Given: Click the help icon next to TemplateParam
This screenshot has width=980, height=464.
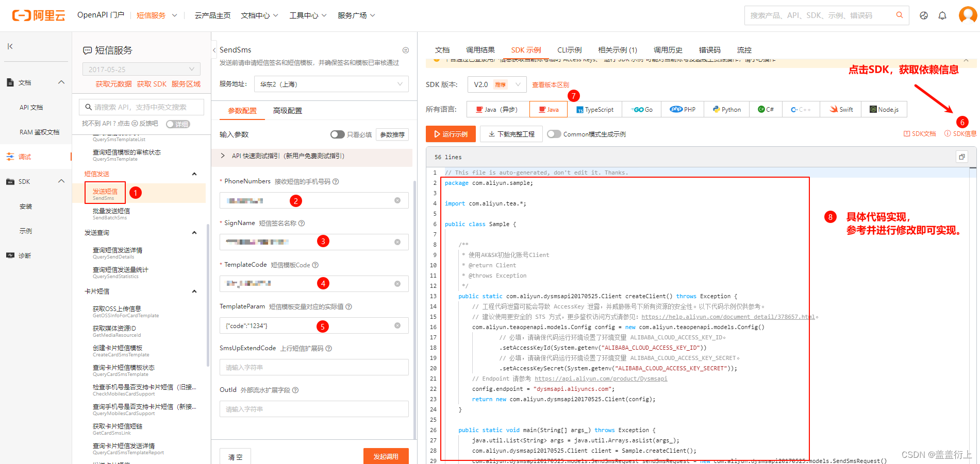Looking at the screenshot, I should (x=348, y=306).
